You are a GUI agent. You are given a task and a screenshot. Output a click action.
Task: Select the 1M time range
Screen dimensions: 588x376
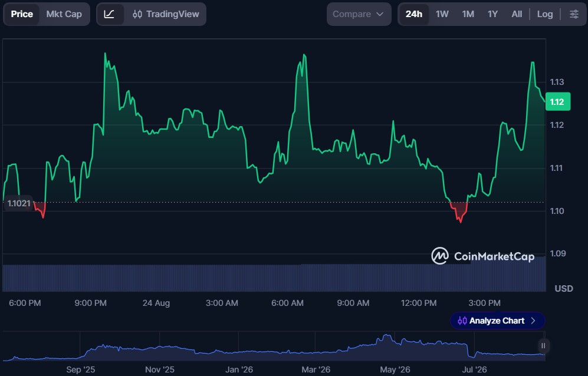468,14
